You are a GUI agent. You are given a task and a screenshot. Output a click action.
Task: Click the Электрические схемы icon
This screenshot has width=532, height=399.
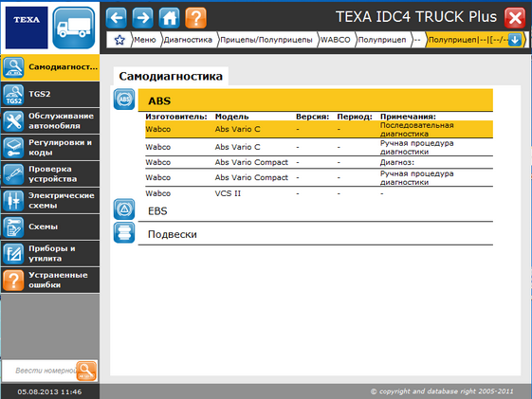[13, 201]
